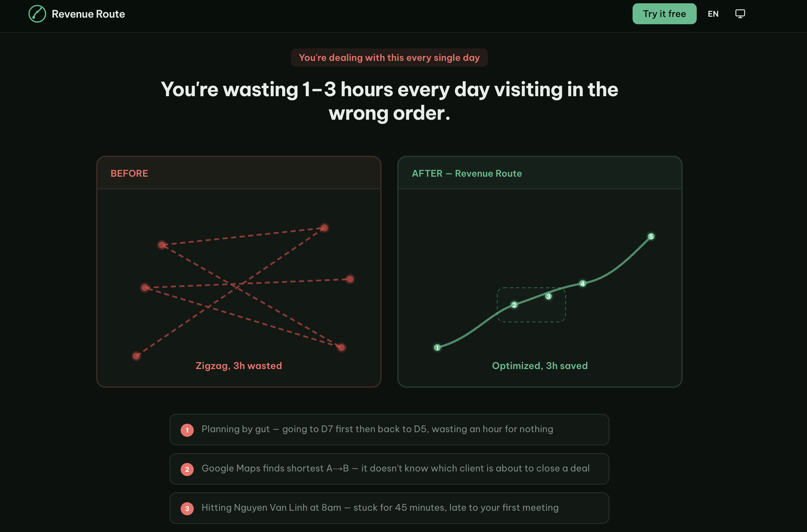Click green waypoint marker number 2
This screenshot has height=532, width=807.
(514, 305)
